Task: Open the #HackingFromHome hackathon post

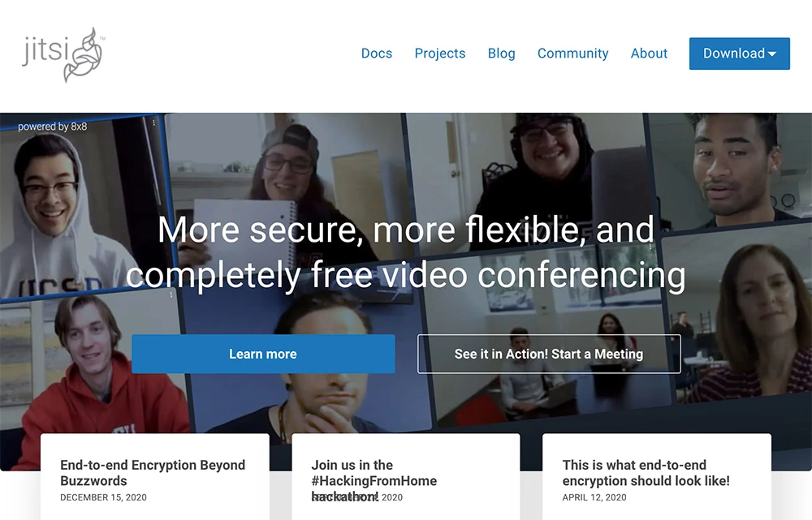Action: point(374,480)
